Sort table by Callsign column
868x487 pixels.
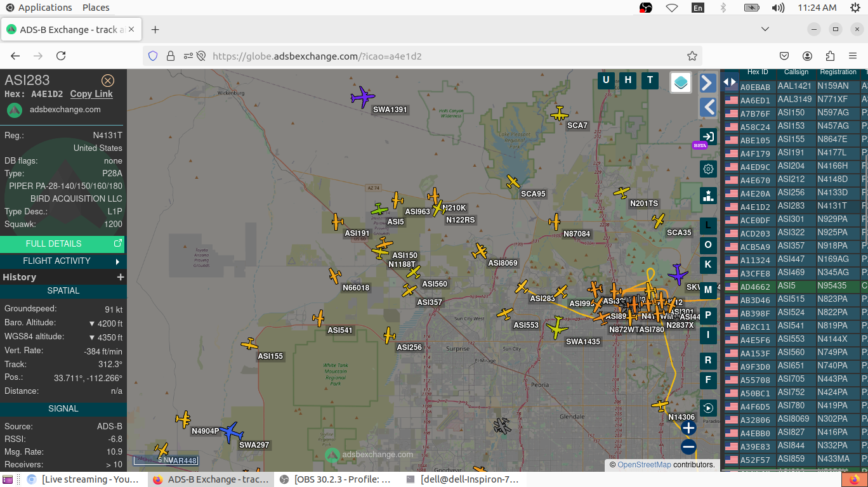796,72
